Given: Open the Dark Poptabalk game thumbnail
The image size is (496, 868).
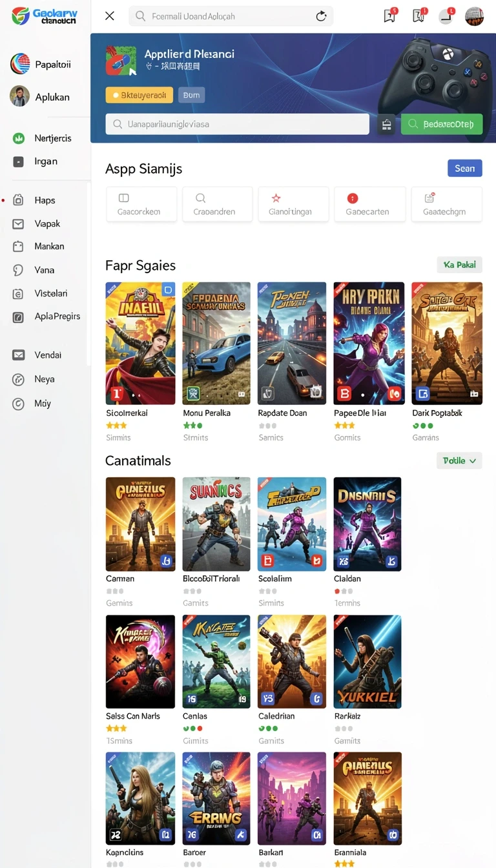Looking at the screenshot, I should point(447,343).
